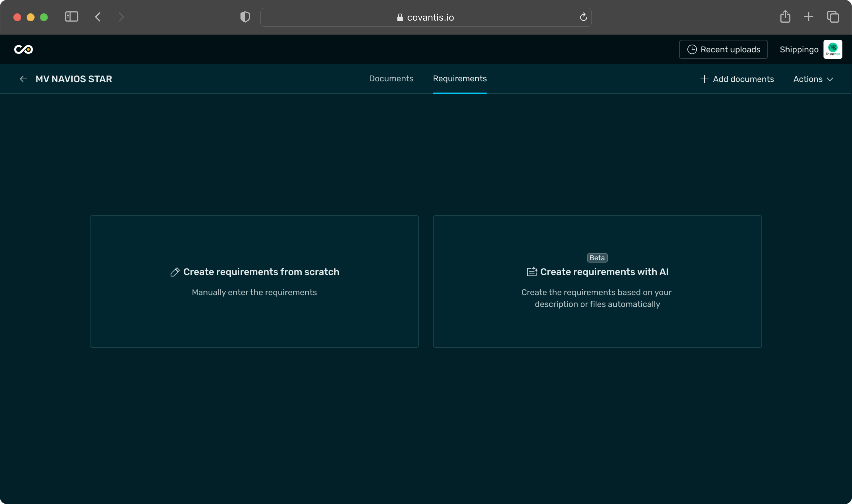Screen dimensions: 852x504
Task: Expand the Actions dropdown
Action: click(x=813, y=79)
